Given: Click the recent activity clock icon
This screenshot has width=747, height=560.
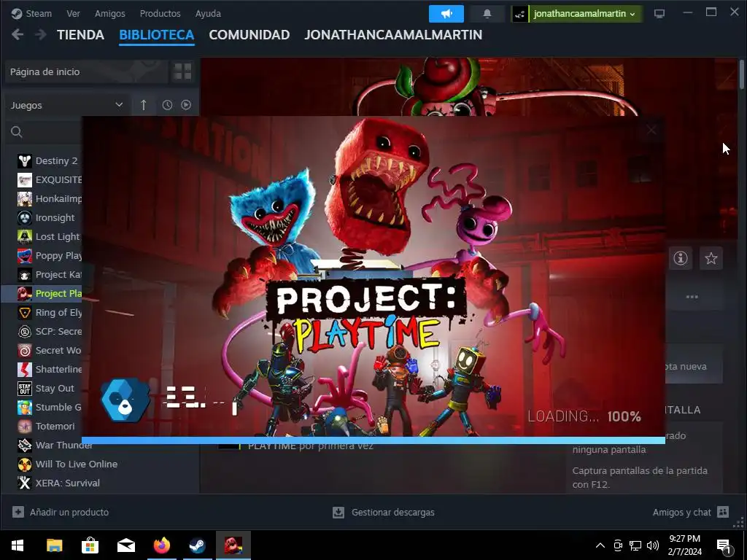Looking at the screenshot, I should (x=167, y=105).
